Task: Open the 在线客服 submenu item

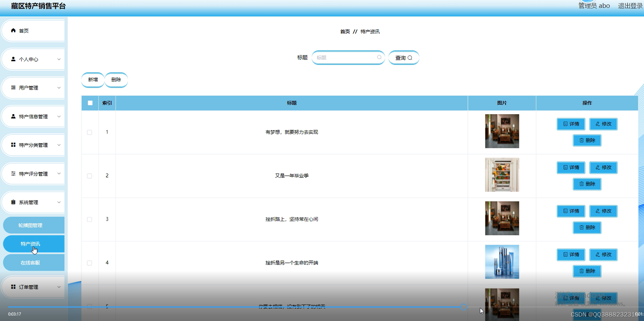Action: pos(33,263)
